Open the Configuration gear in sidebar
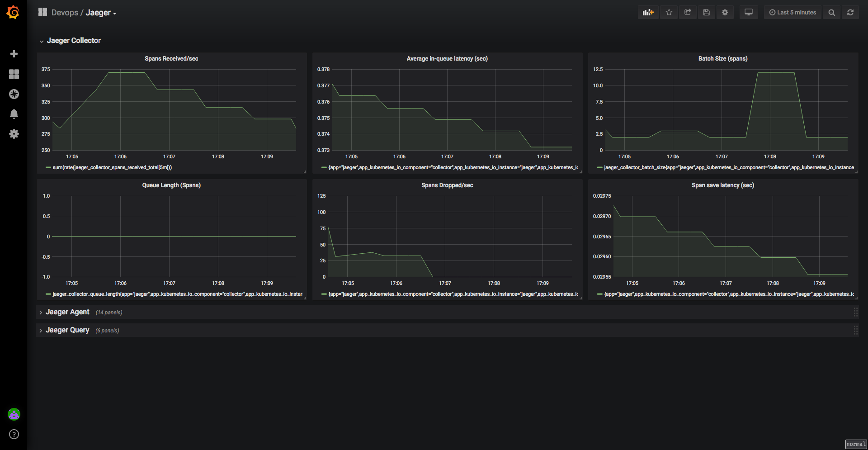 point(14,134)
